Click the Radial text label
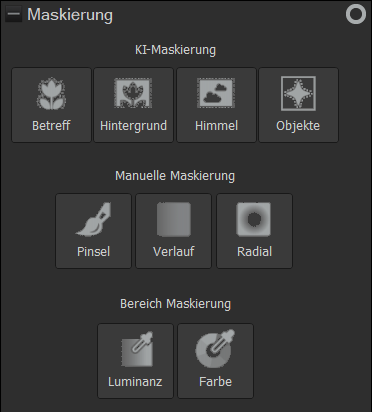This screenshot has height=412, width=372. [x=254, y=252]
